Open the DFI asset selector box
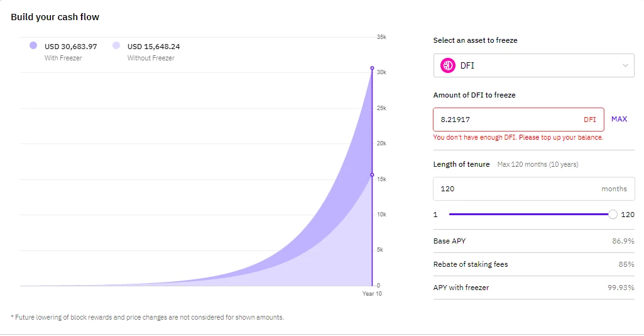This screenshot has width=644, height=336. [x=533, y=65]
